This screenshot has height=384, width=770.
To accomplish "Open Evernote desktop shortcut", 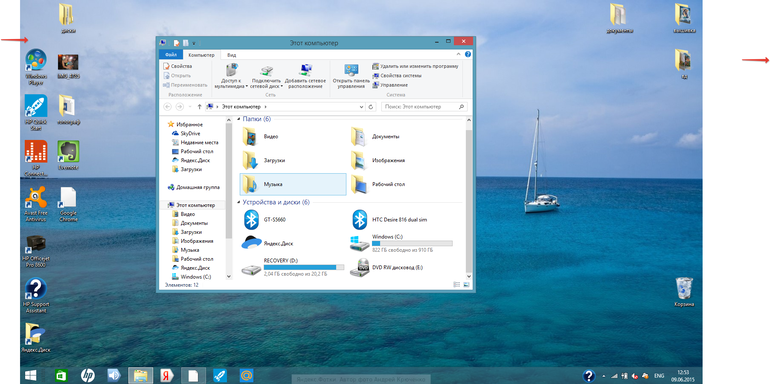I will (x=68, y=155).
